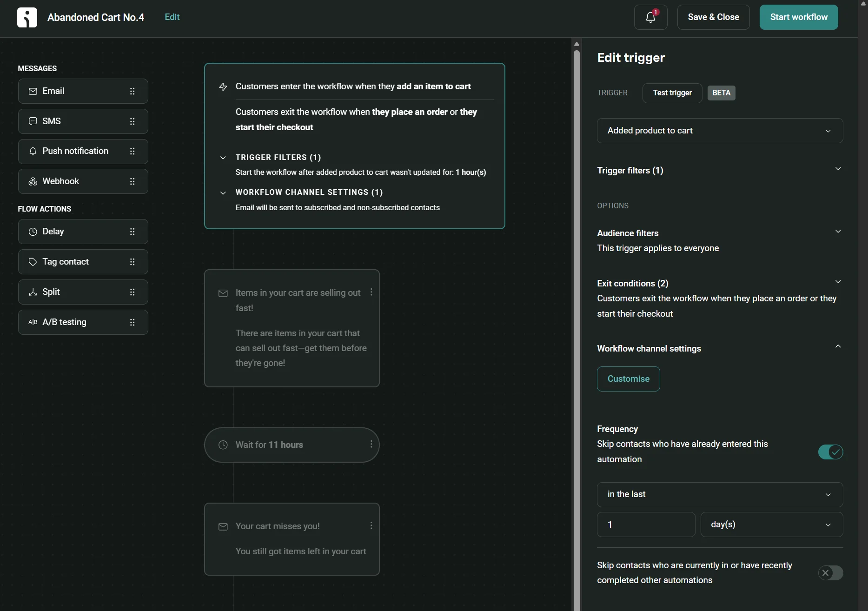Click the app logo icon

click(27, 18)
